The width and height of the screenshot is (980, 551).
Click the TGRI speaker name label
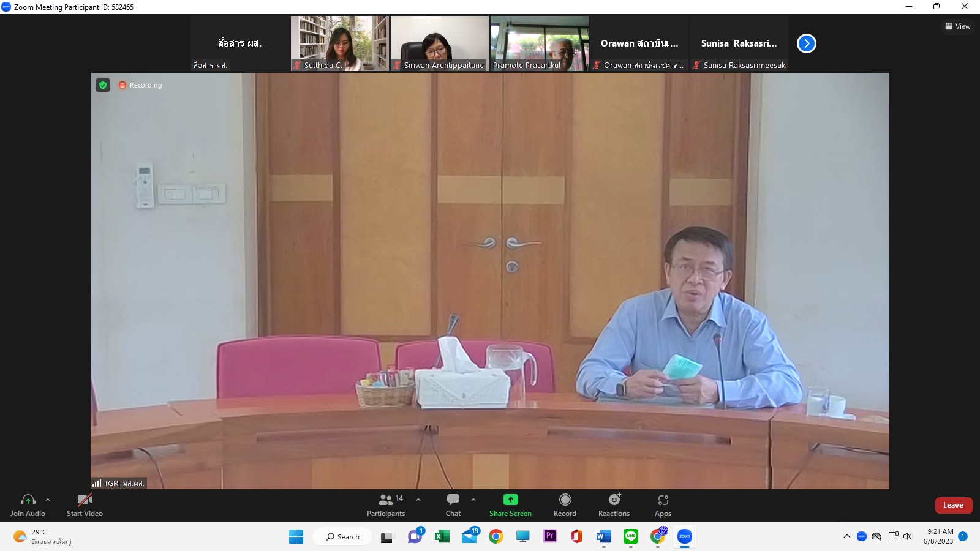(x=119, y=483)
